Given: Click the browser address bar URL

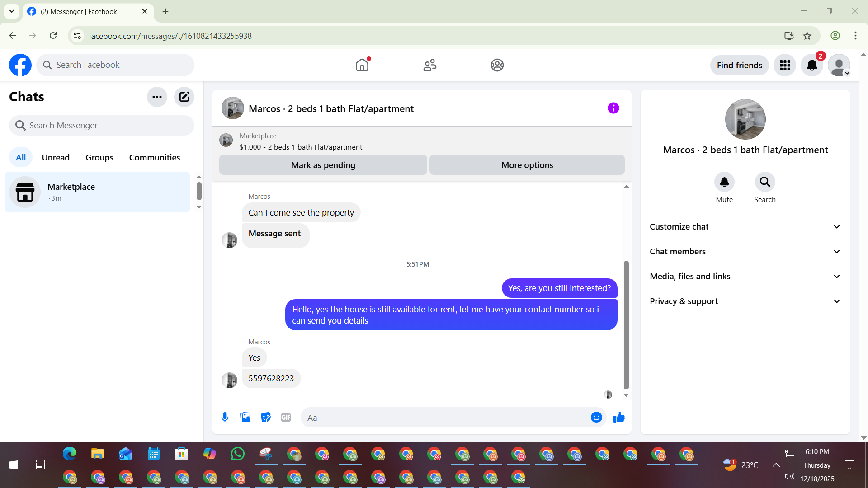Looking at the screenshot, I should [x=170, y=36].
